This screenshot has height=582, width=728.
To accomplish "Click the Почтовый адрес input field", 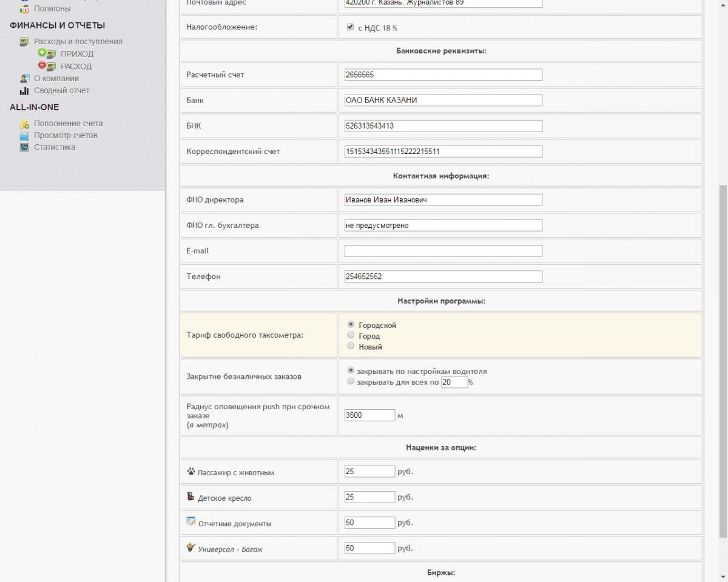I will (443, 3).
